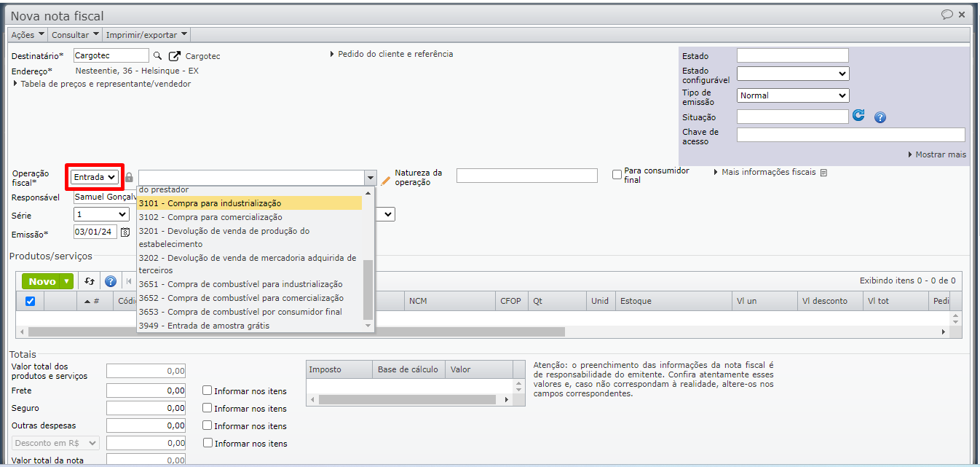Select 3201 - Devolução de venda de produção
980x467 pixels.
(250, 238)
